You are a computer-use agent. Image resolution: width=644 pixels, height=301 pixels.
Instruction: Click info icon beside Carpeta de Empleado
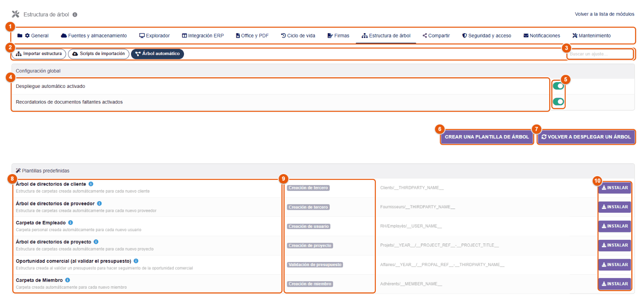[x=71, y=223]
